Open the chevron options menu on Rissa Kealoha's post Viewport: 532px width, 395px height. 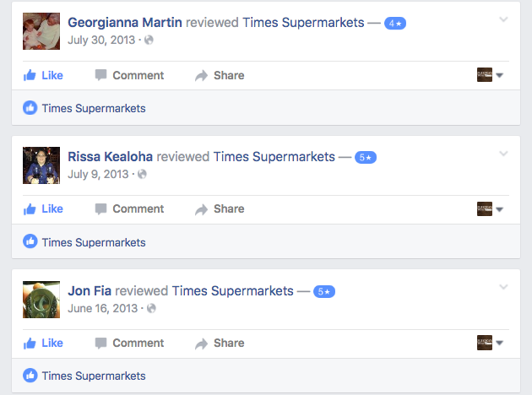(503, 154)
